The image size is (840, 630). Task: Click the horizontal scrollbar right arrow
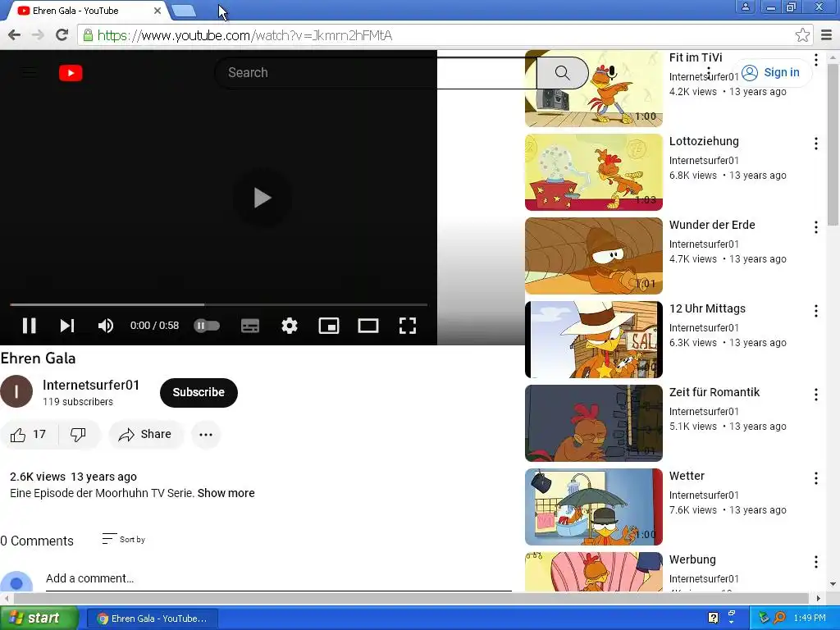(x=818, y=598)
